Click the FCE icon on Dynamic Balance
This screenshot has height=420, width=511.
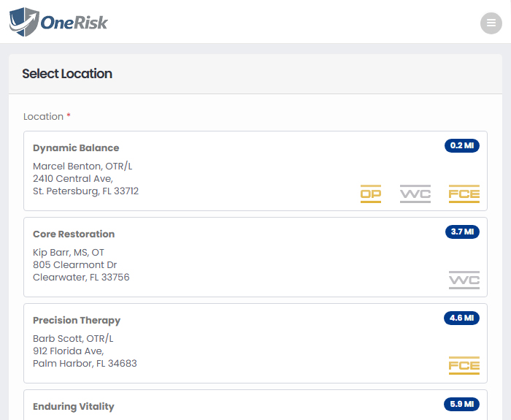pyautogui.click(x=464, y=194)
